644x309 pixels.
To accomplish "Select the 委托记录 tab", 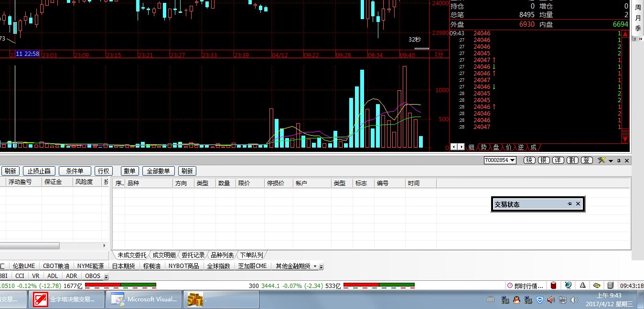I will point(193,255).
